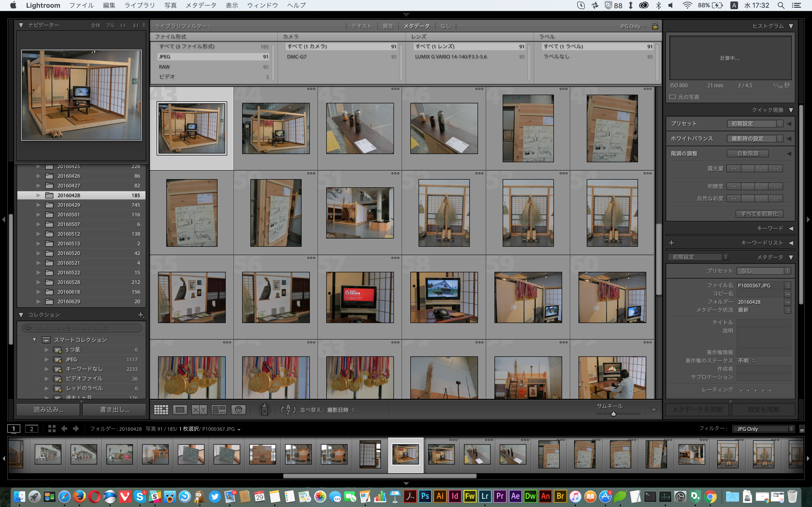Select the 属性 filter tab
Image resolution: width=812 pixels, height=507 pixels.
pyautogui.click(x=388, y=26)
